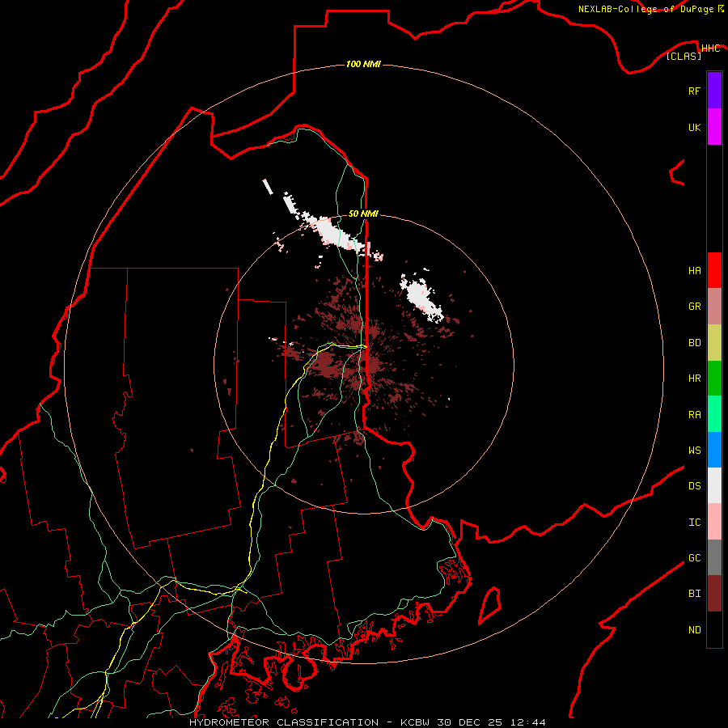
Task: Click the 12:44 timestamp text
Action: tap(528, 722)
